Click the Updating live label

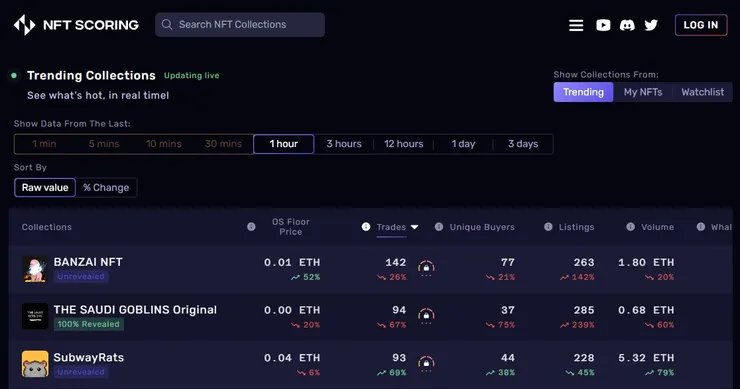tap(191, 76)
